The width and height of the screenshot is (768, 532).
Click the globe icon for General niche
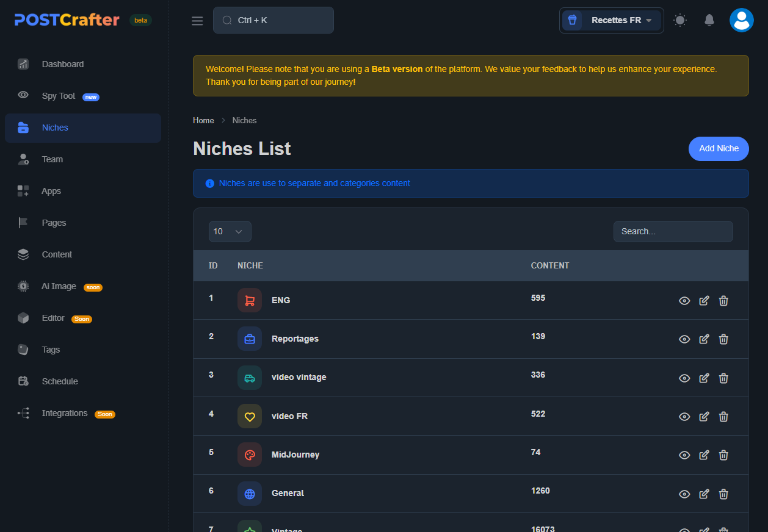pyautogui.click(x=250, y=494)
